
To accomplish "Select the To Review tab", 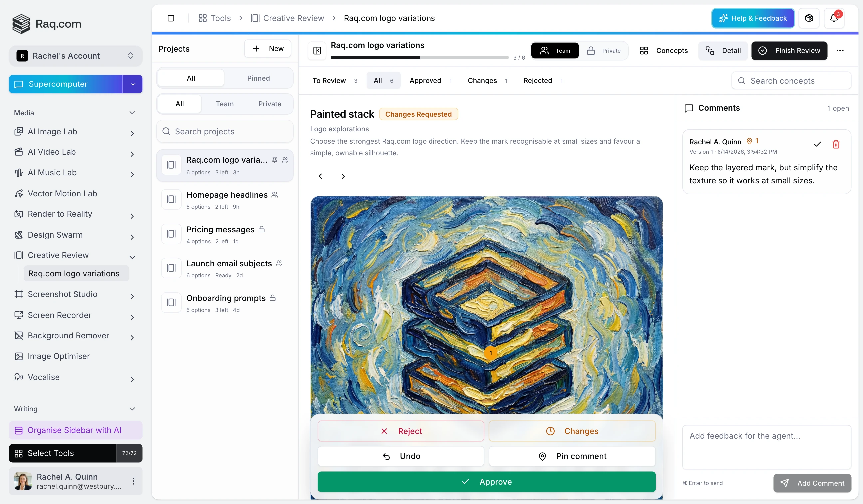I will 335,81.
